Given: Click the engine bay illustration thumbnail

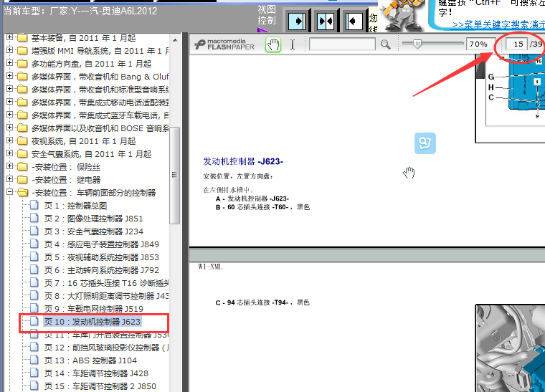Looking at the screenshot, I should [510, 348].
